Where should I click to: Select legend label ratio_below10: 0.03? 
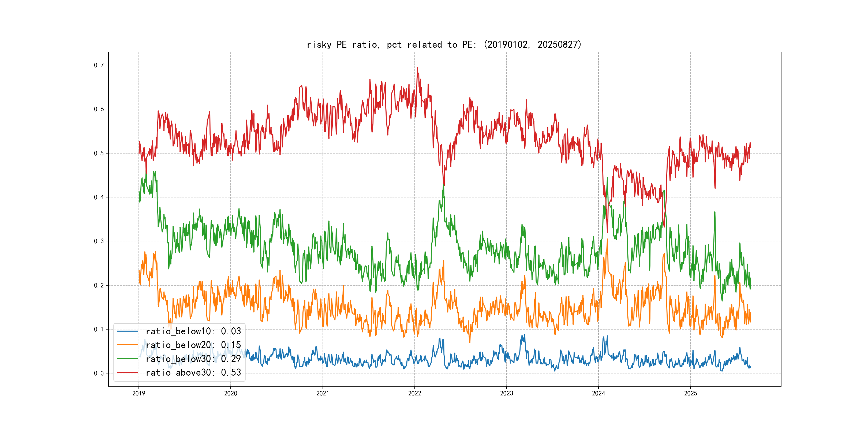coord(193,331)
